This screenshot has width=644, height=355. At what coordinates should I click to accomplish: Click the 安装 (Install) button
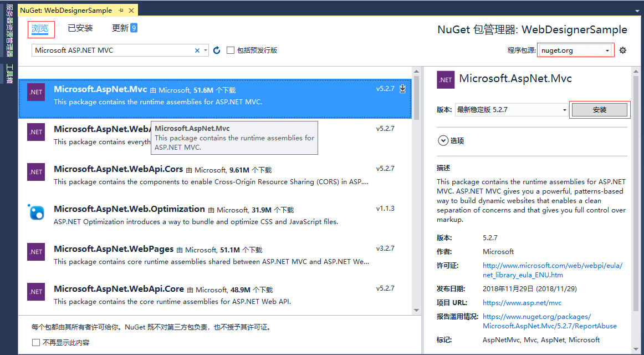(599, 110)
